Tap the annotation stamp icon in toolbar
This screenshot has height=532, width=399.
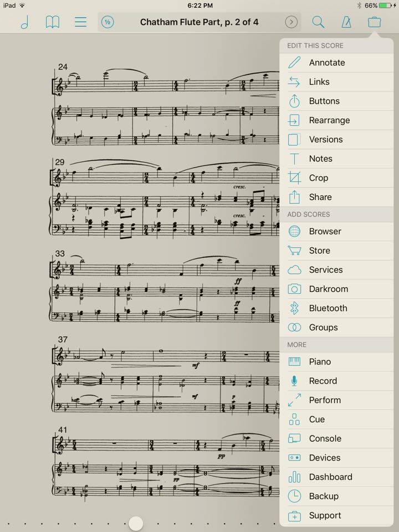click(x=346, y=22)
